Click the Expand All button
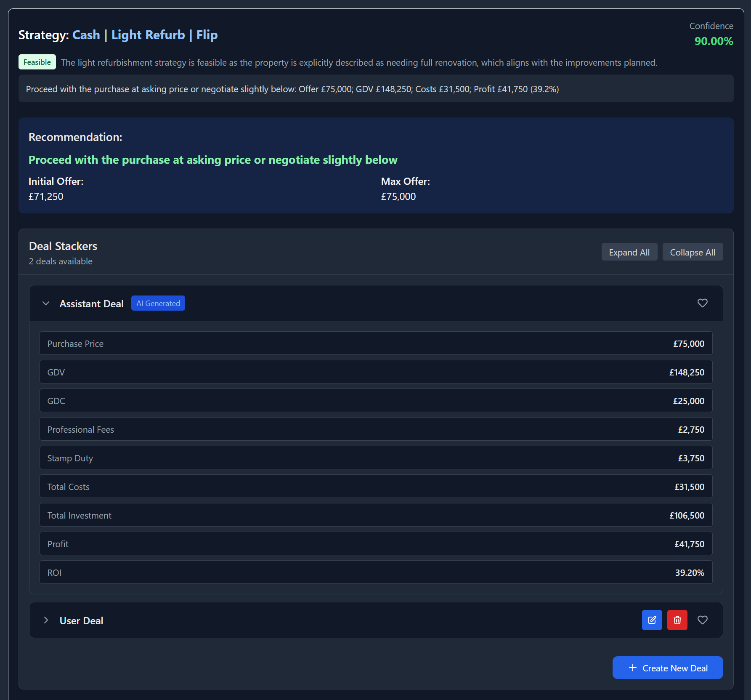The image size is (751, 700). [x=629, y=252]
